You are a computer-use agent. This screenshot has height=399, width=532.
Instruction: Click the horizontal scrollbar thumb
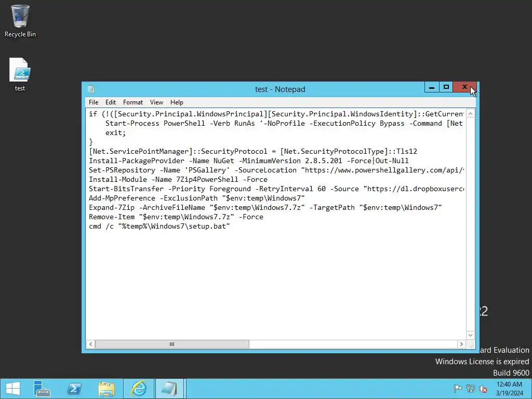coord(172,344)
